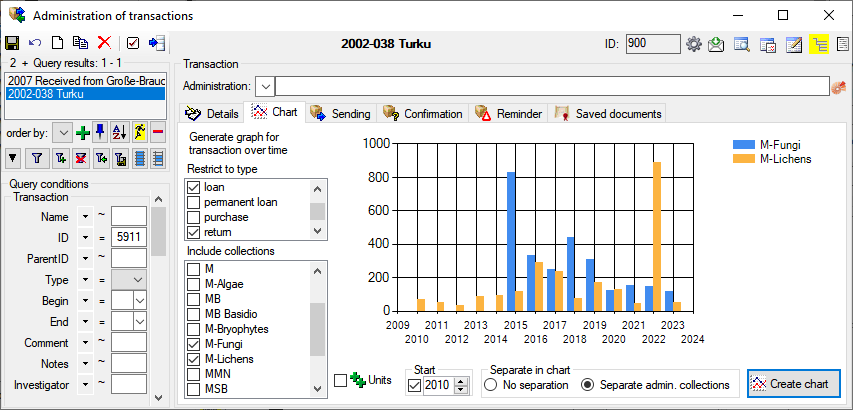
Task: Click the red X delete icon
Action: [105, 43]
